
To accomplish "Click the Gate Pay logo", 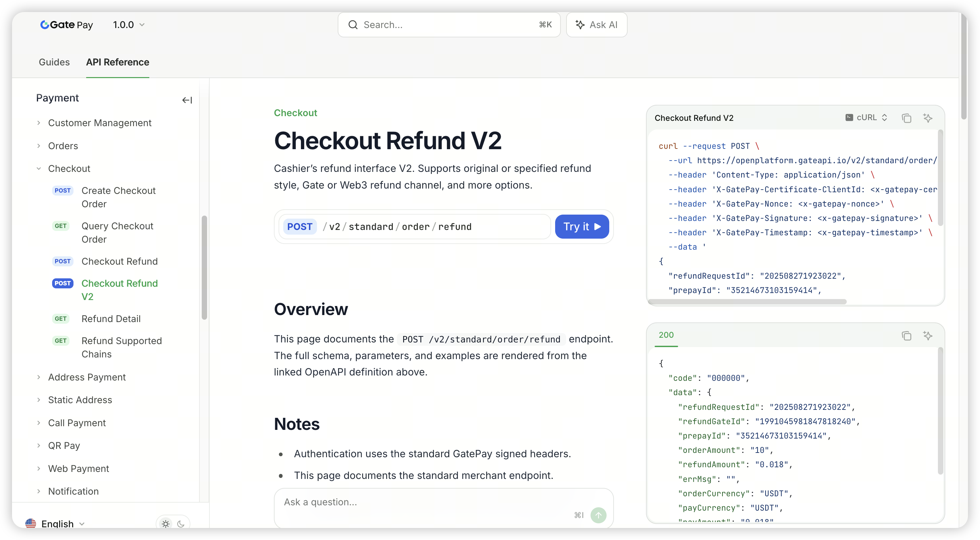I will point(66,25).
